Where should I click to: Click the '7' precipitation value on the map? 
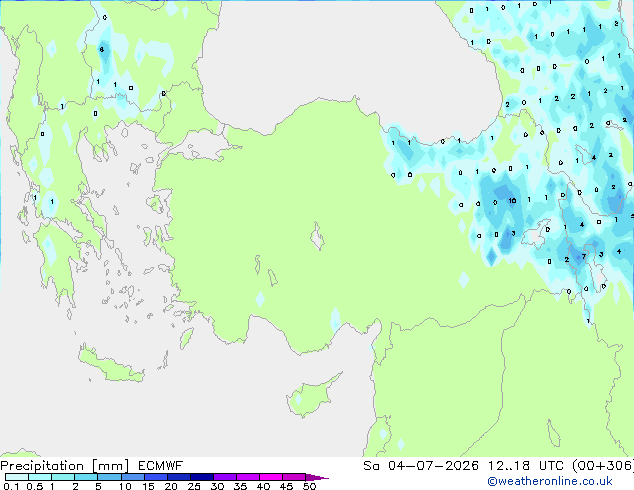point(583,256)
